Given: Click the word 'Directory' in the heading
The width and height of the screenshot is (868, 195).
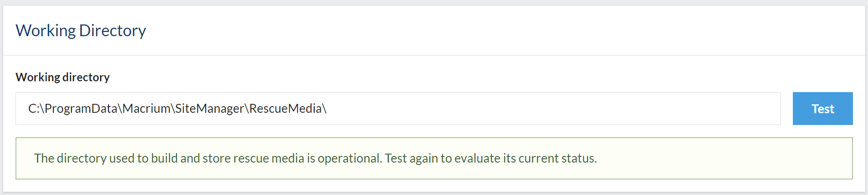Looking at the screenshot, I should (x=113, y=31).
